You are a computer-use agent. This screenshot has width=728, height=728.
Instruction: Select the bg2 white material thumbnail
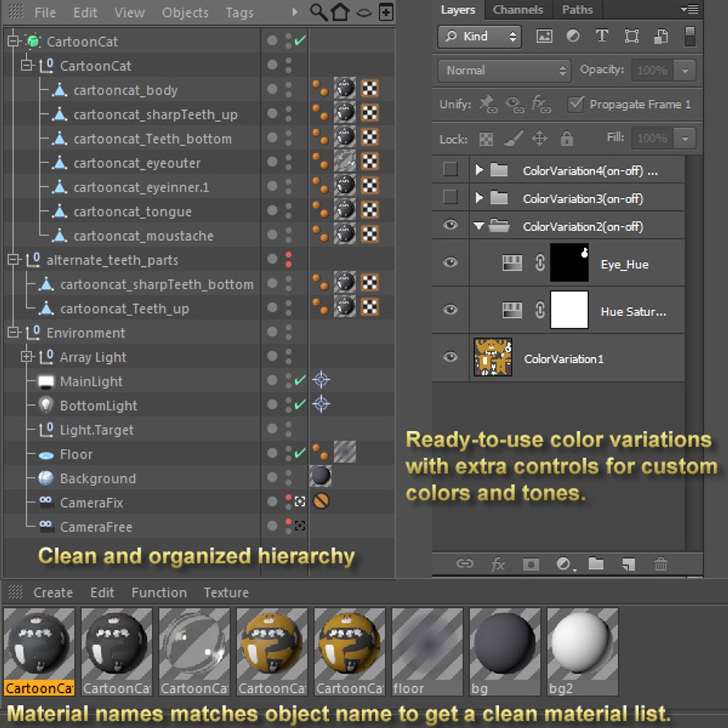coord(582,651)
